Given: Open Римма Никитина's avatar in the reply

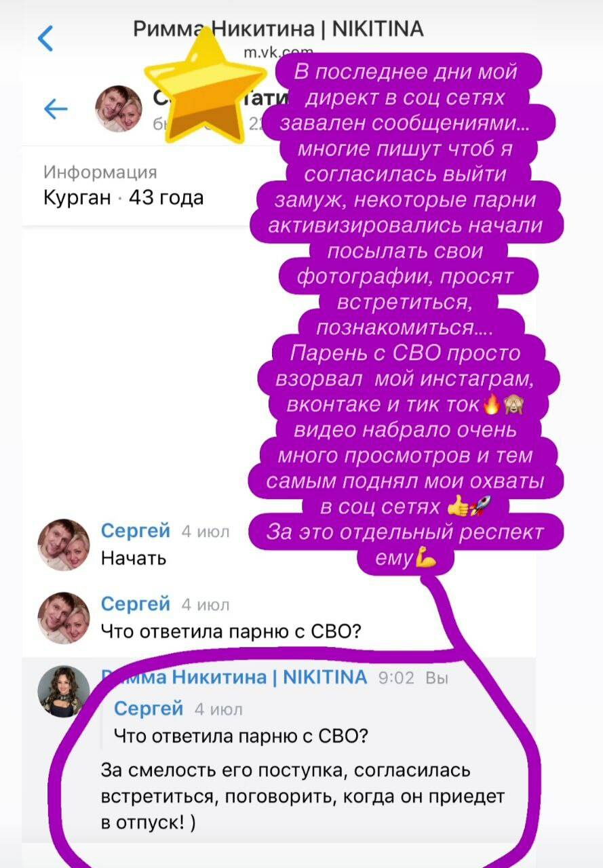Looking at the screenshot, I should click(63, 691).
